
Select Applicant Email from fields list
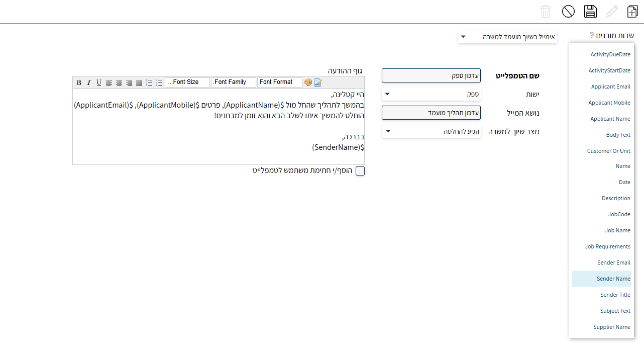pos(610,86)
